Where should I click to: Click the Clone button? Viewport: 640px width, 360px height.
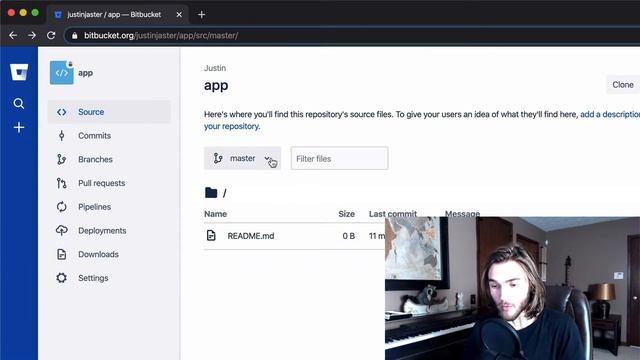(623, 85)
